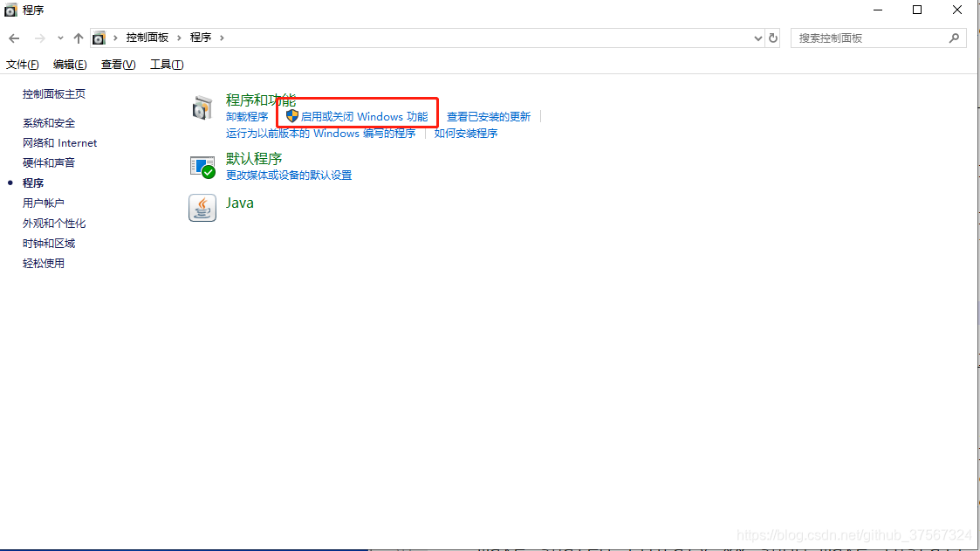980x551 pixels.
Task: Go back with the left arrow button
Action: [x=14, y=38]
